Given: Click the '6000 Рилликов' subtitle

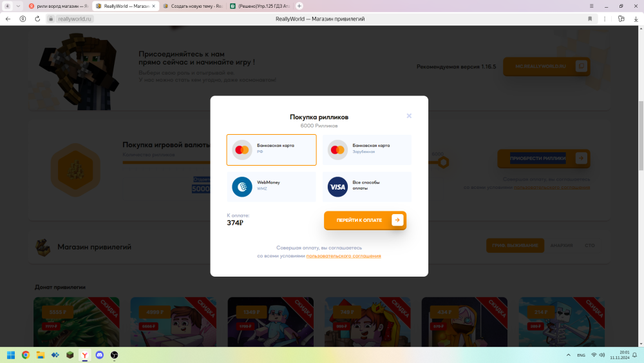Looking at the screenshot, I should coord(319,126).
